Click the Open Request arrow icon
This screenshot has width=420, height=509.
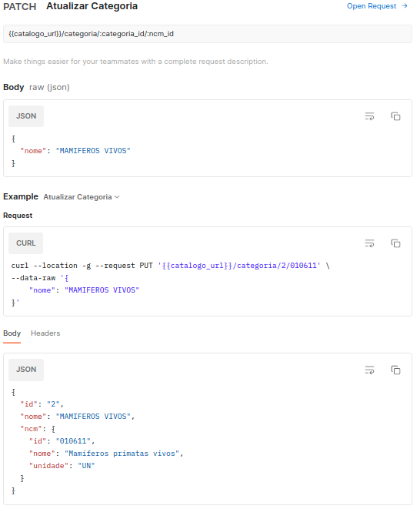tap(405, 6)
